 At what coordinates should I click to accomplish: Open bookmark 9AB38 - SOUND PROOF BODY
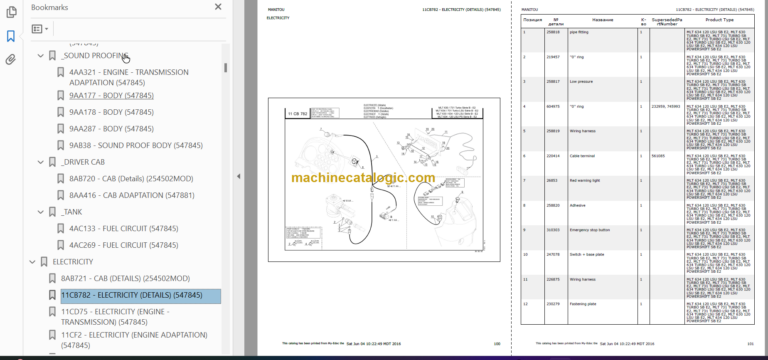pos(136,145)
